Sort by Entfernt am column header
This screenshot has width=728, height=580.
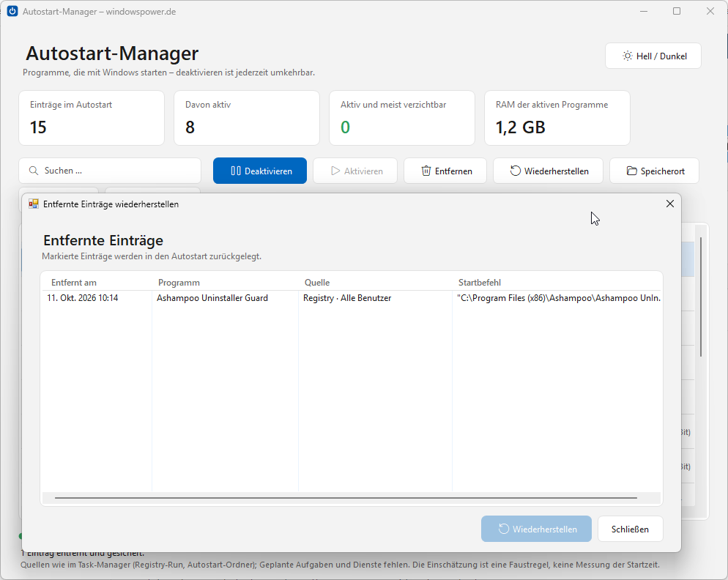click(x=74, y=283)
